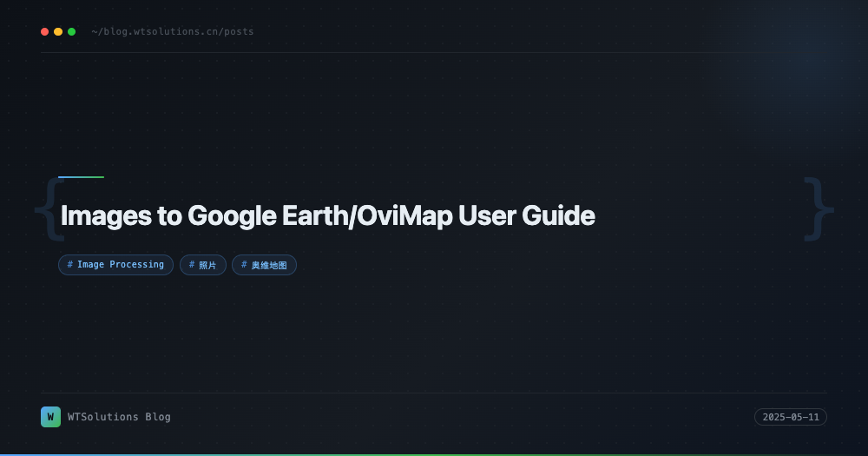Click the red close dot
868x456 pixels.
[45, 31]
